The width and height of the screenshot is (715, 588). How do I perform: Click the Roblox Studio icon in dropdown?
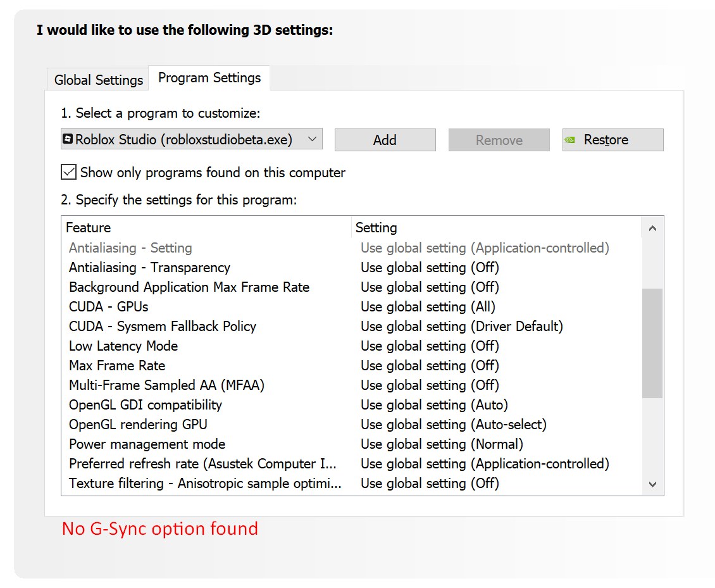pyautogui.click(x=68, y=139)
